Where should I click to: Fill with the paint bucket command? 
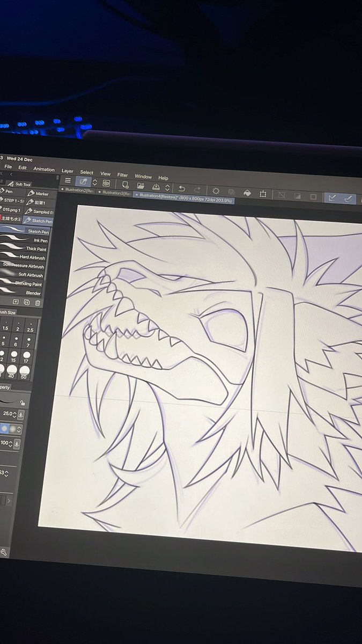coord(247,193)
